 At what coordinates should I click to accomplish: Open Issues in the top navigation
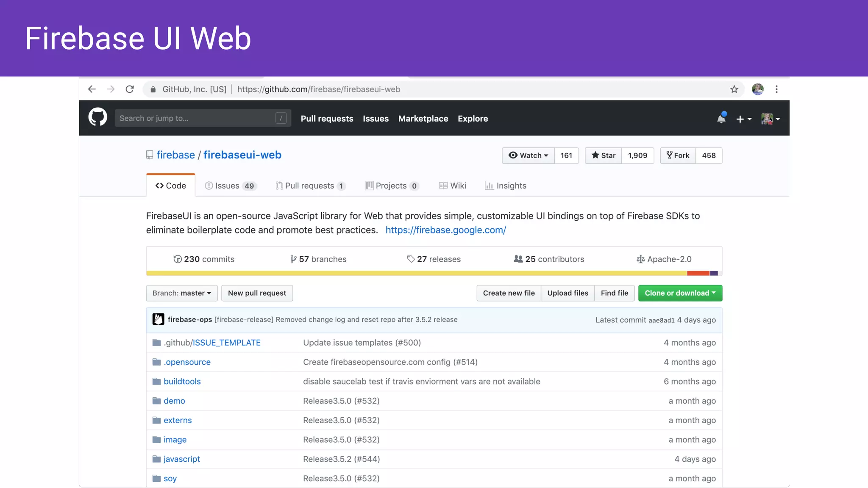[376, 119]
